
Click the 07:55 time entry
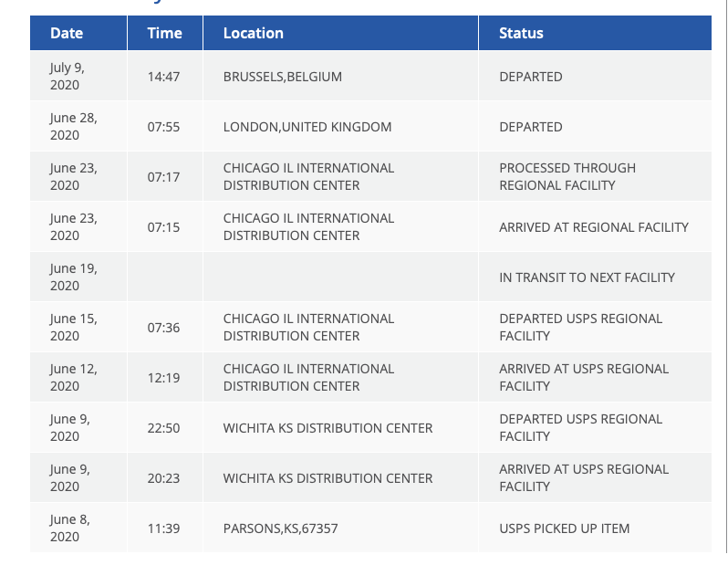click(x=163, y=127)
